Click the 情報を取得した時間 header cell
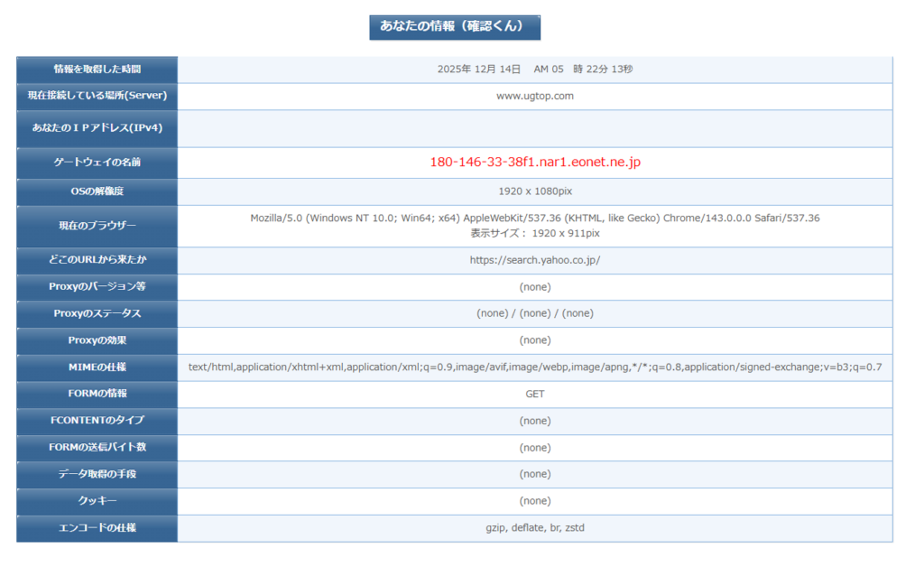Image resolution: width=924 pixels, height=567 pixels. click(97, 70)
